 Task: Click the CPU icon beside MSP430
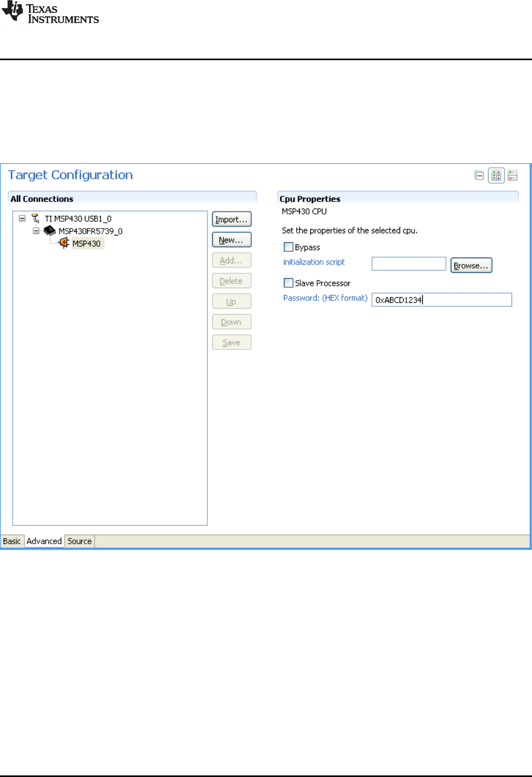coord(64,243)
